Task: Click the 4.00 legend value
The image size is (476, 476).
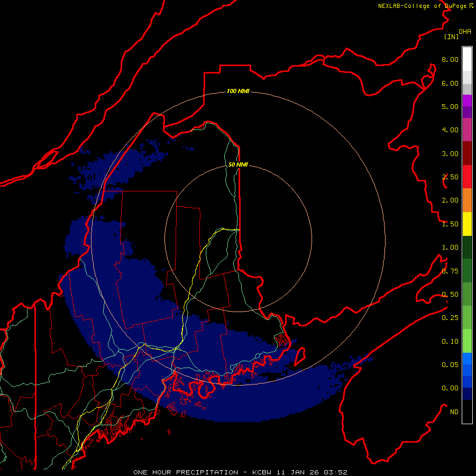Action: [450, 130]
